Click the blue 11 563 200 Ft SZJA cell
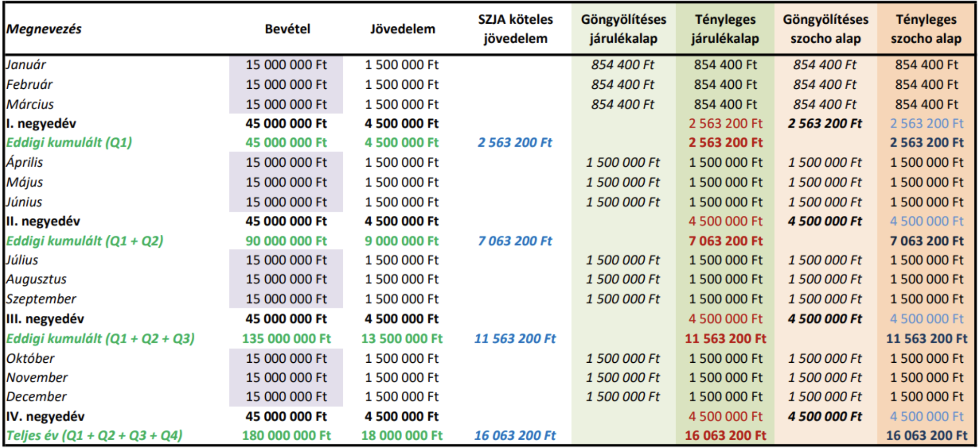Image resolution: width=980 pixels, height=448 pixels. point(515,339)
